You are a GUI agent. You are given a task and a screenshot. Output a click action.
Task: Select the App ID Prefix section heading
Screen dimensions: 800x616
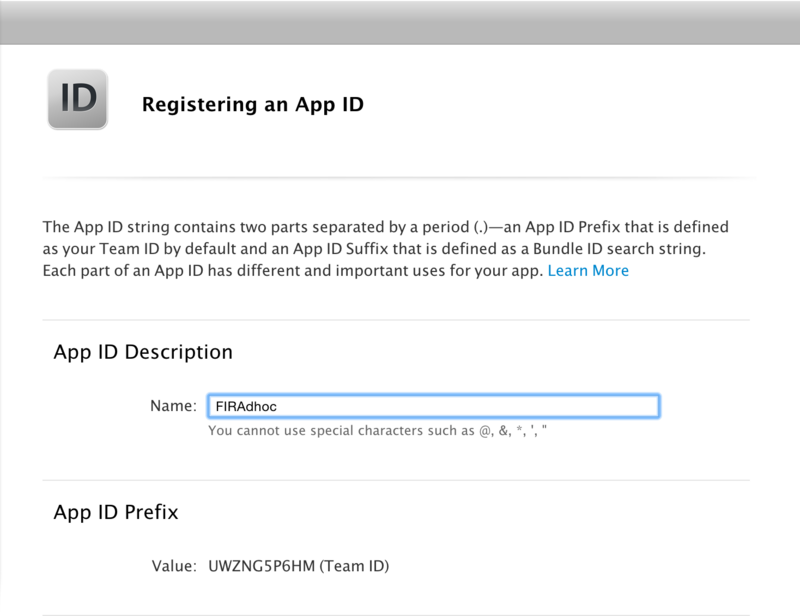click(116, 512)
